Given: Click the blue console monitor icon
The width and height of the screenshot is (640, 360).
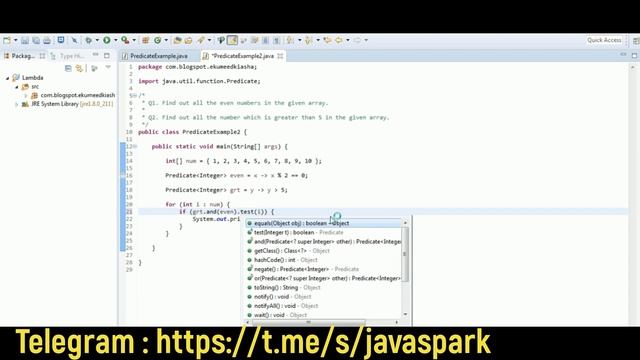Looking at the screenshot, I should 61,40.
